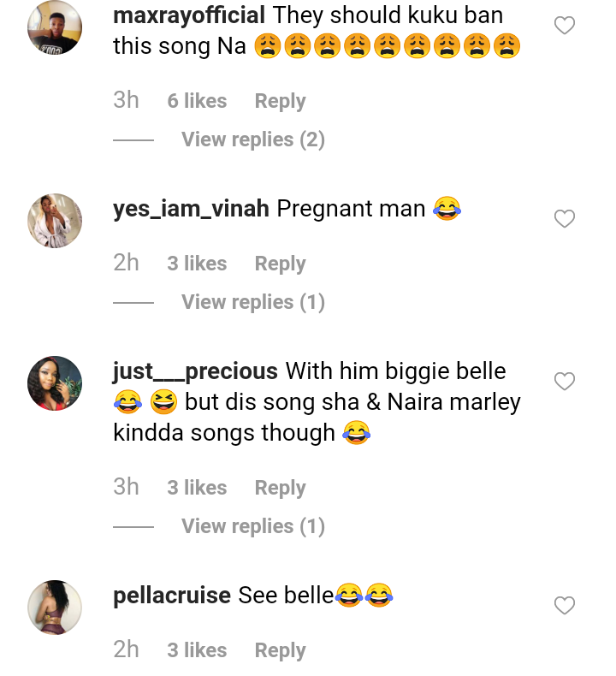
Task: Tap heart on yes_iam_vinah's comment
Action: 565,220
